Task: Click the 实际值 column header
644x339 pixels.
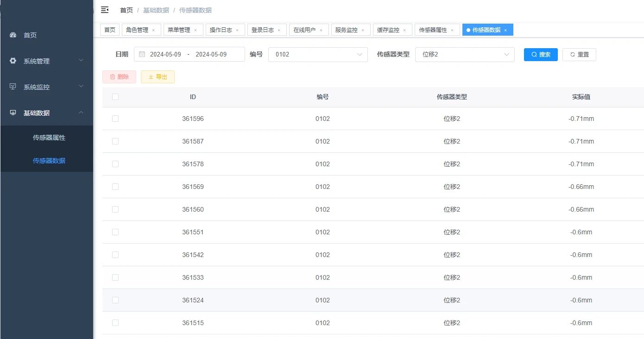Action: tap(581, 97)
